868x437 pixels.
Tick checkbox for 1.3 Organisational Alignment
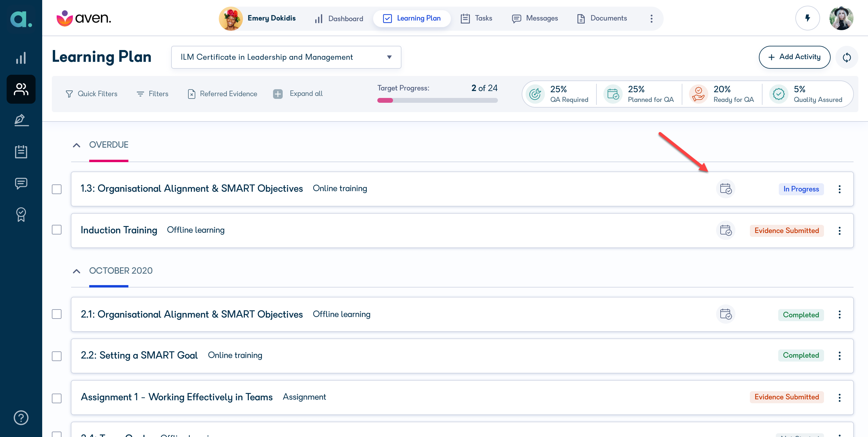(x=57, y=189)
